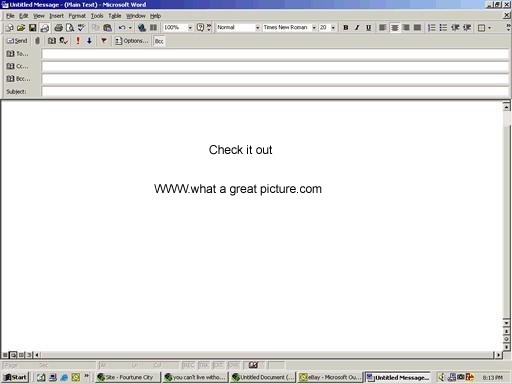The image size is (512, 384).
Task: Expand the Zoom 100% dropdown
Action: click(190, 28)
